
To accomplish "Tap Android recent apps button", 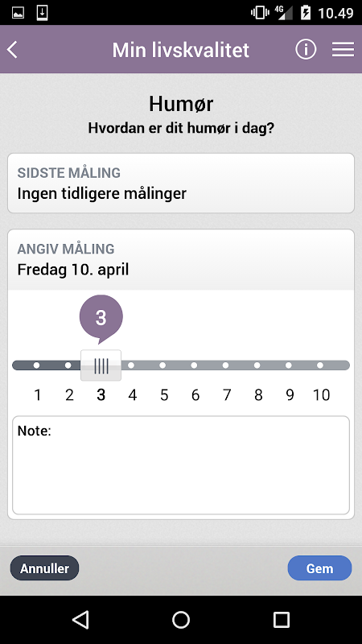I will coord(281,619).
